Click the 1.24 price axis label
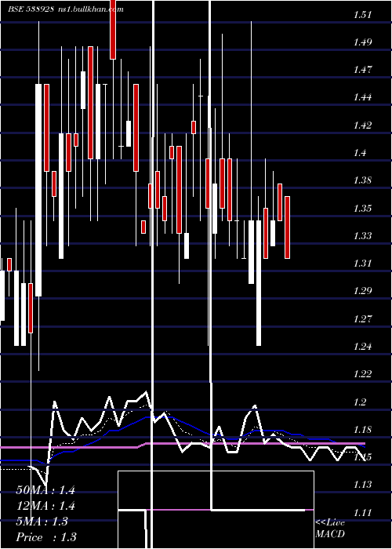Screen dimensions: 392x549 click(362, 347)
